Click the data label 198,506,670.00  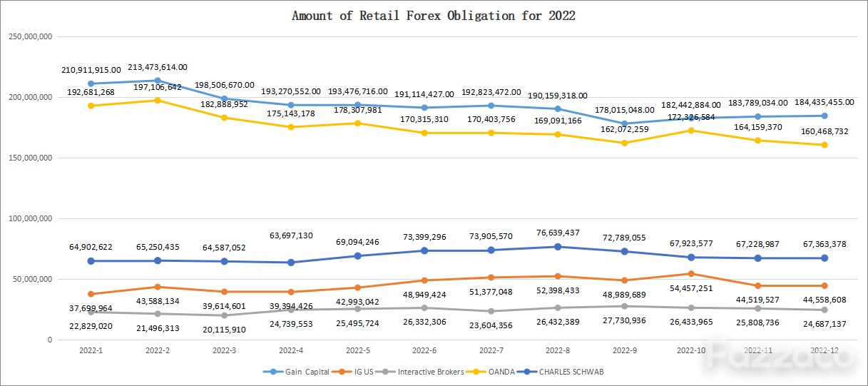pyautogui.click(x=225, y=86)
